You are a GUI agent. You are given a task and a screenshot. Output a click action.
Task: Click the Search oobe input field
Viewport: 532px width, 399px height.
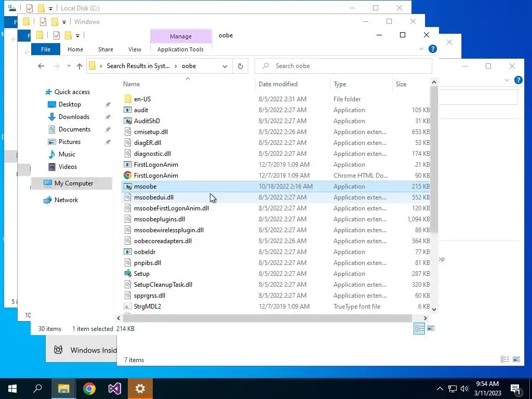click(343, 66)
